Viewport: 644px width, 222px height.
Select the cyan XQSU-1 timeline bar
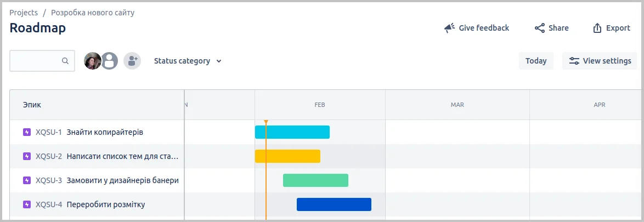tap(292, 132)
